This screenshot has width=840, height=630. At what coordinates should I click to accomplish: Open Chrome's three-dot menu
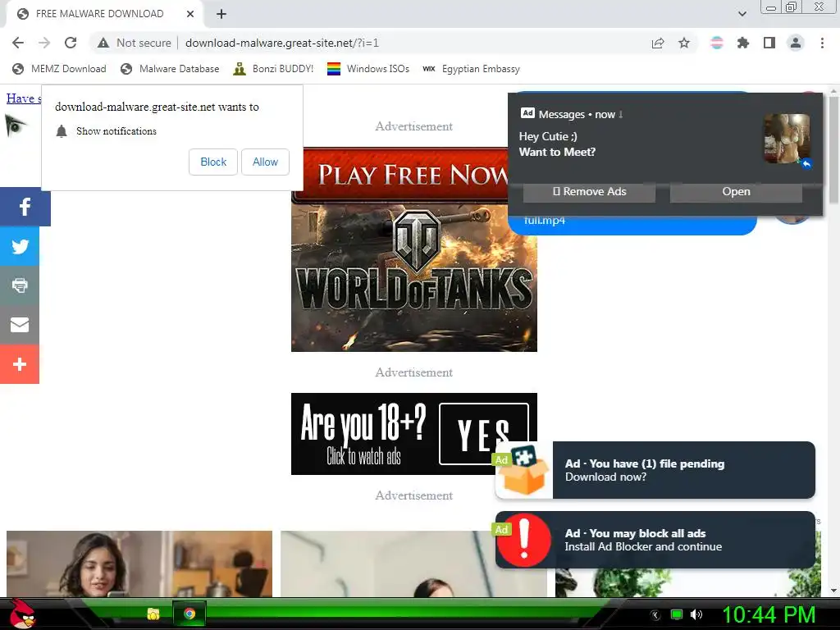point(822,43)
